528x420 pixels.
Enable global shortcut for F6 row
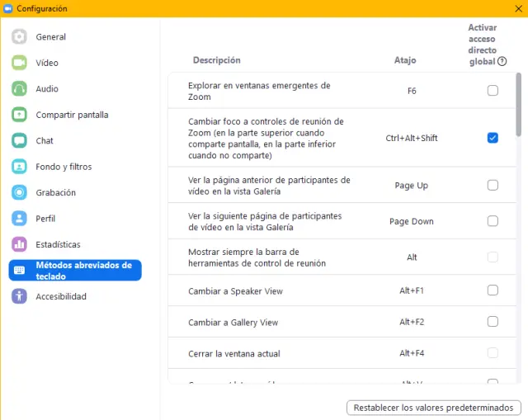tap(493, 91)
